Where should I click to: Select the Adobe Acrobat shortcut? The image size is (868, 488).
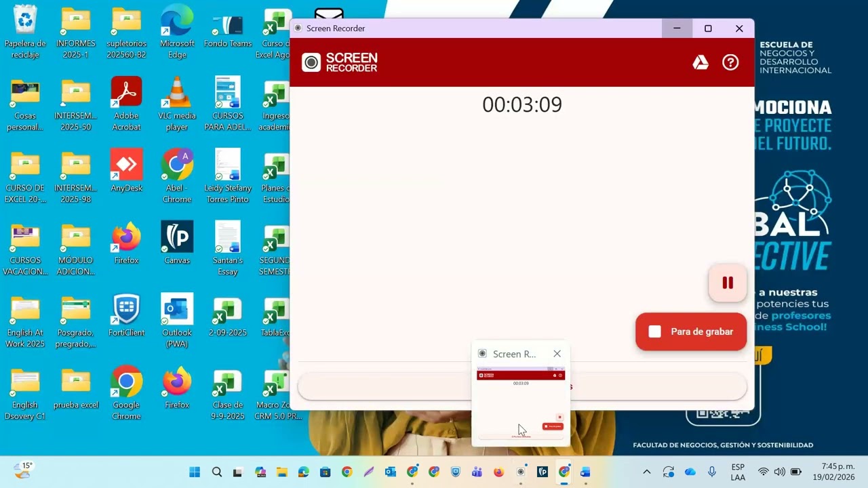point(126,104)
